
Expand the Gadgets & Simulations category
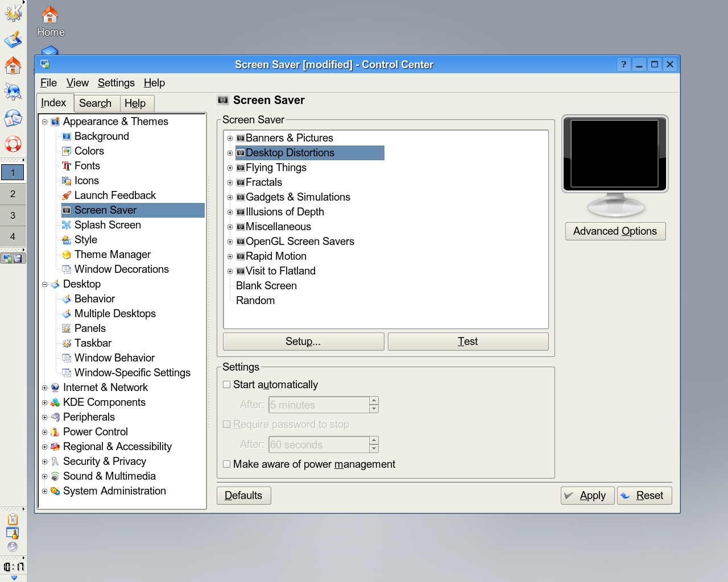coord(230,197)
